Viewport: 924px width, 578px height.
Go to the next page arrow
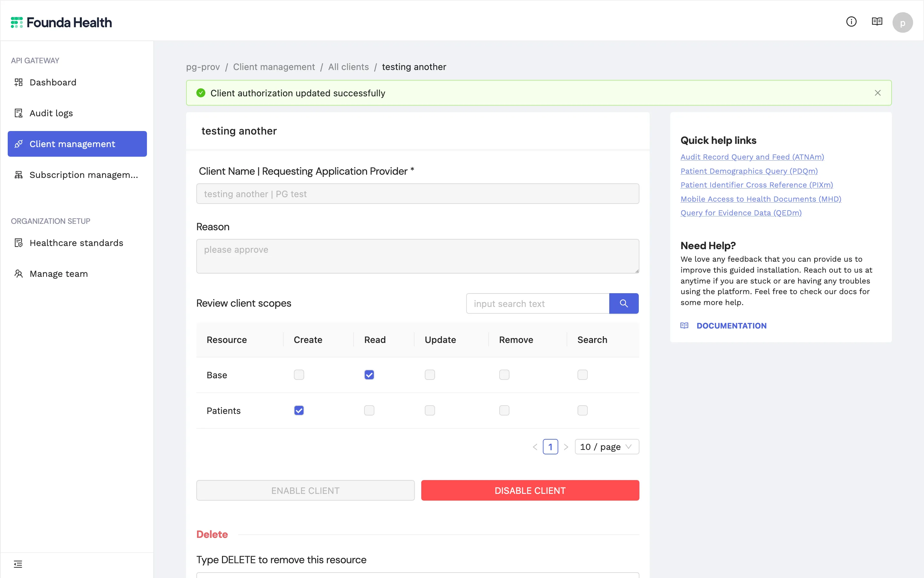566,447
